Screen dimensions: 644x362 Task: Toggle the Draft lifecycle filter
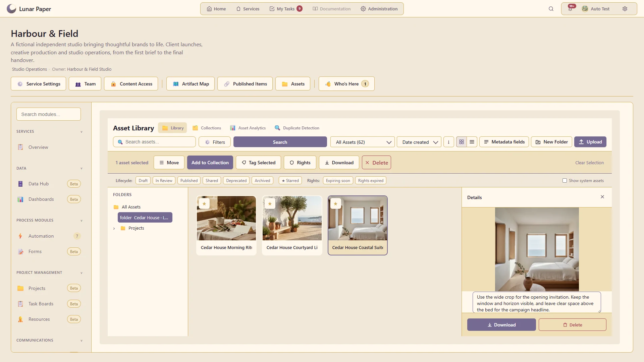pyautogui.click(x=143, y=181)
